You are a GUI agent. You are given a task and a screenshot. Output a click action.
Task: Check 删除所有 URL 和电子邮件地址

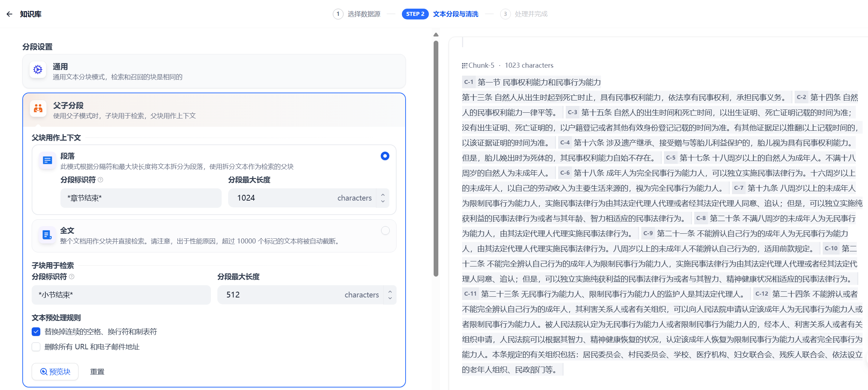point(36,347)
